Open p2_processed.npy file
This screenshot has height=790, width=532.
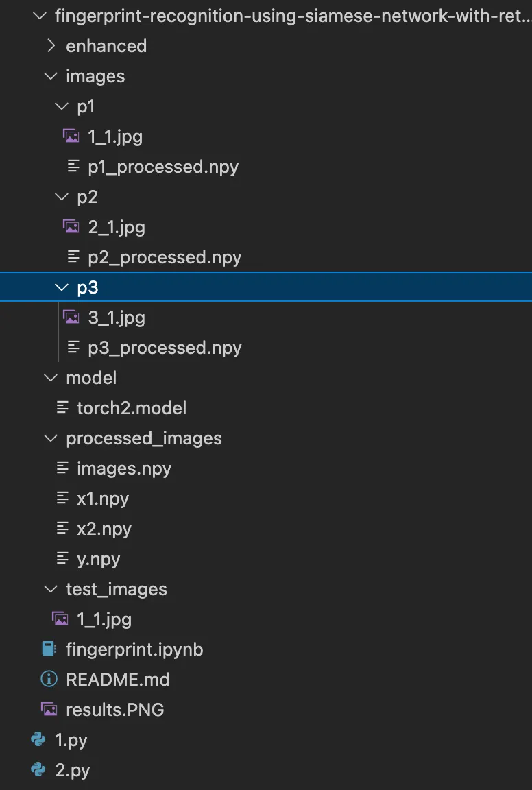[x=164, y=256]
